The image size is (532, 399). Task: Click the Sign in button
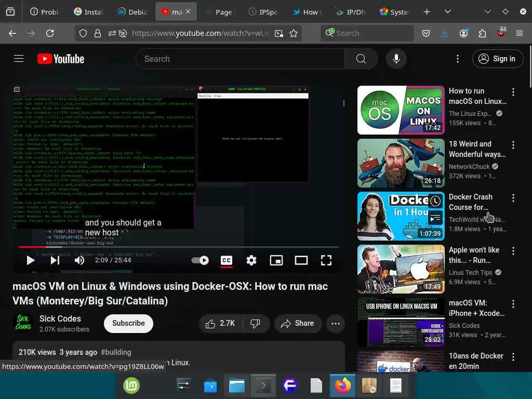pos(498,59)
